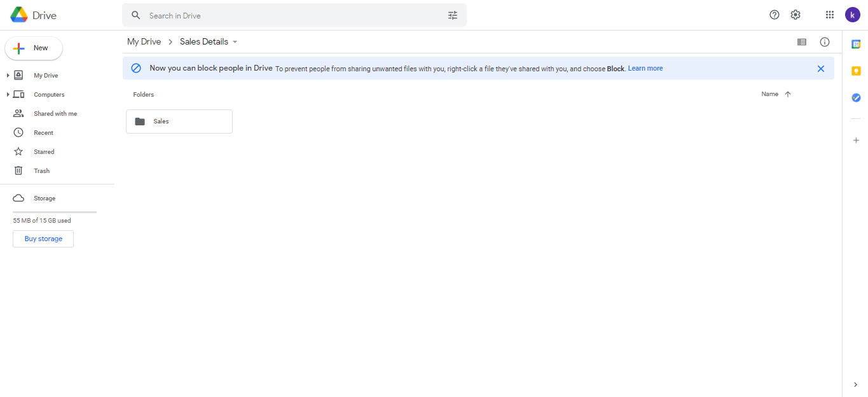Open Google Calendar side panel

pyautogui.click(x=856, y=45)
